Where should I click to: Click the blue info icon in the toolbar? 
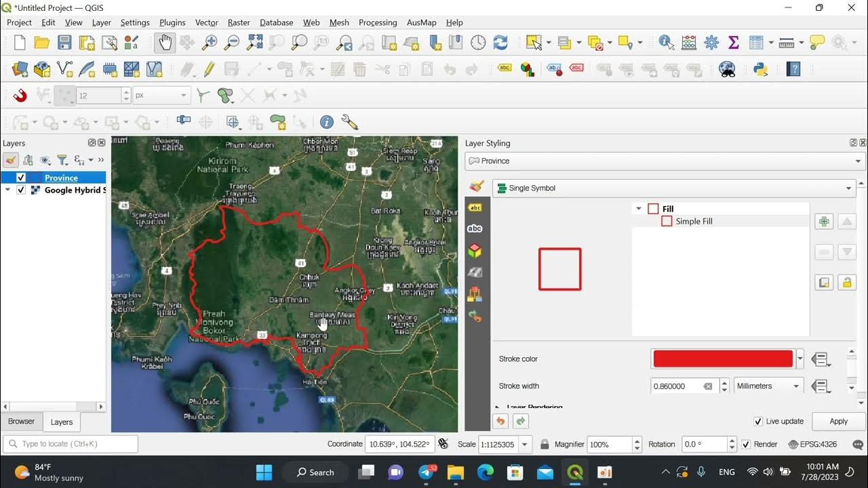[327, 122]
